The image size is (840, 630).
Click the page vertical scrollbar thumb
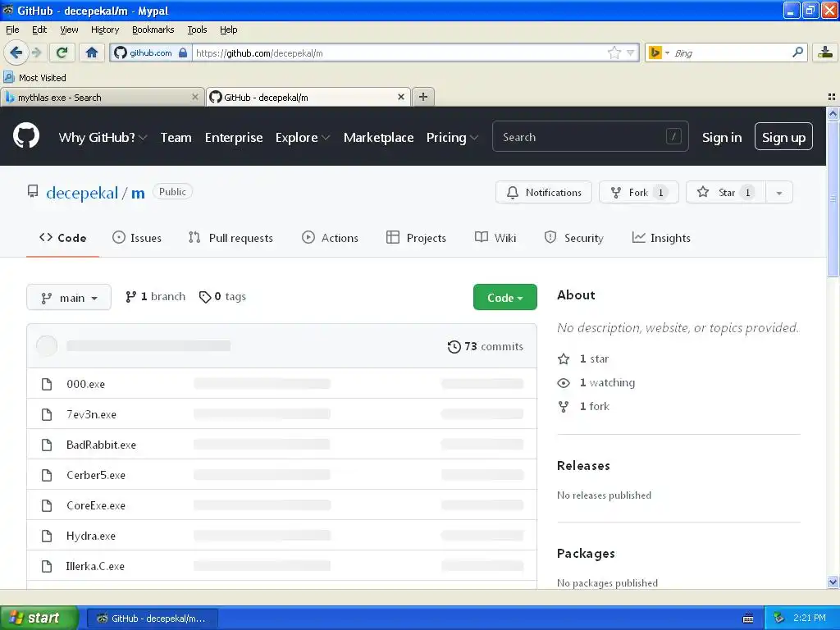pyautogui.click(x=833, y=199)
